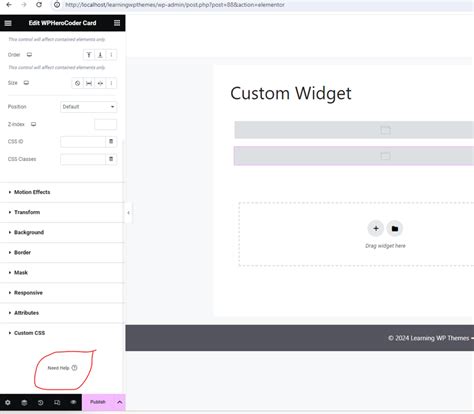Click the Need Help link
The image size is (474, 414).
click(x=62, y=368)
